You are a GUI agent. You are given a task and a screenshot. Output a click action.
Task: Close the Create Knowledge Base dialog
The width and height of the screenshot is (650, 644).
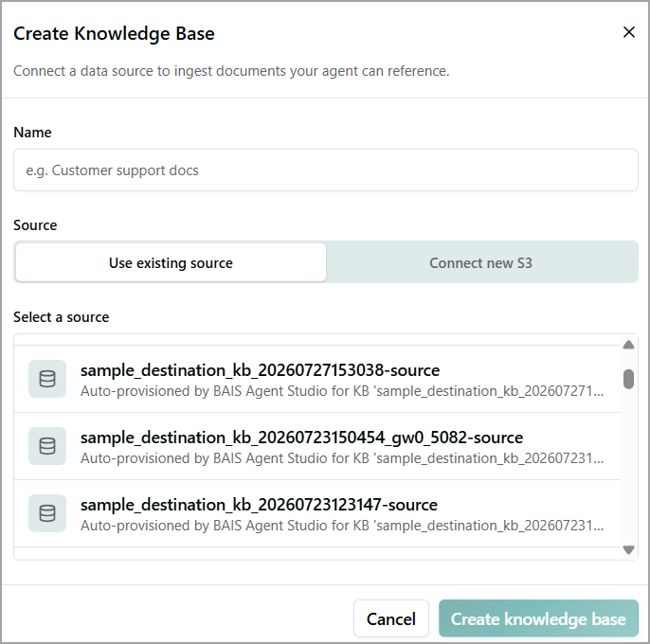point(628,32)
